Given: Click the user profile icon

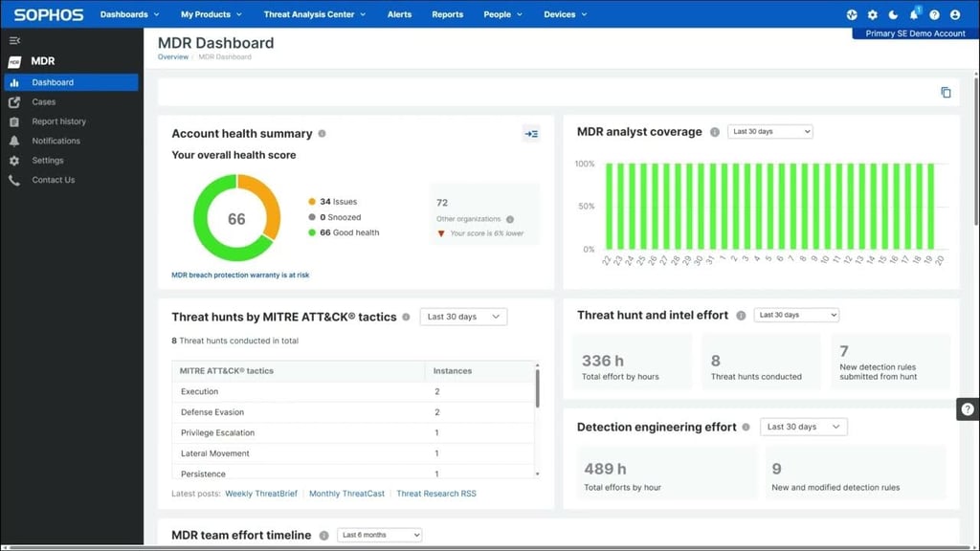Looking at the screenshot, I should [x=955, y=14].
